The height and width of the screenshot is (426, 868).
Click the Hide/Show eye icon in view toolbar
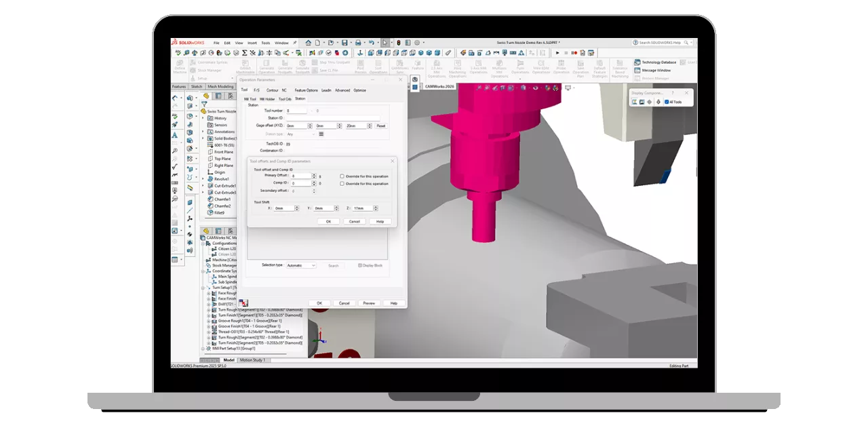point(535,88)
